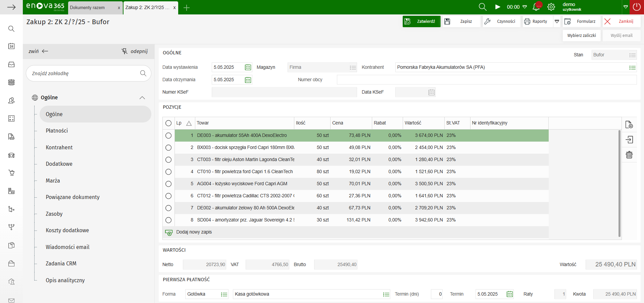
Task: Open calendar picker for Data wystawienia
Action: click(x=248, y=67)
